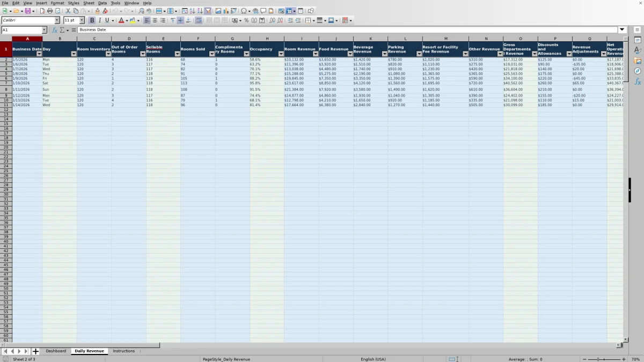Insert special character omega icon
Viewport: 644px width, 362px height.
tap(244, 11)
